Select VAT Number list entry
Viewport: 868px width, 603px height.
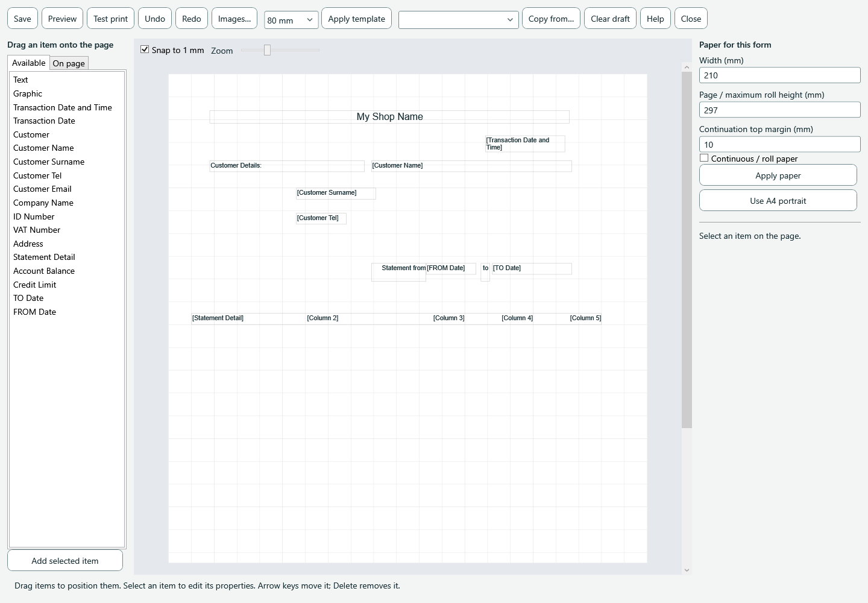(x=67, y=230)
